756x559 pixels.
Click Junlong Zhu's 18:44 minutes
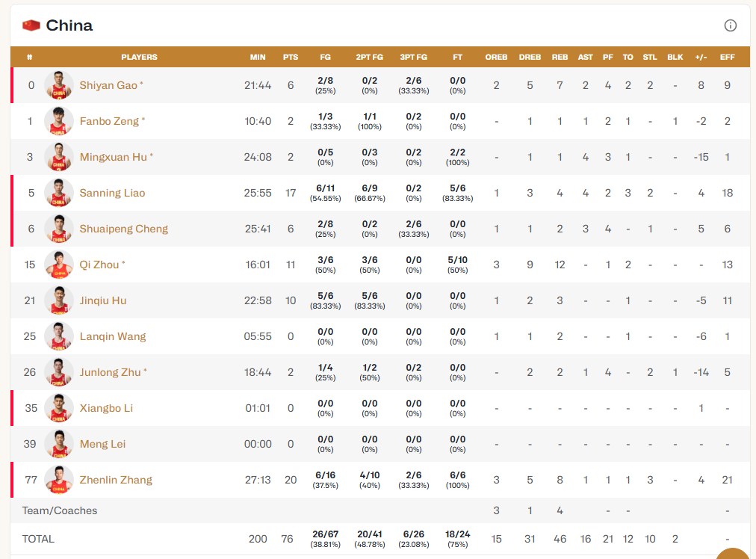[258, 372]
